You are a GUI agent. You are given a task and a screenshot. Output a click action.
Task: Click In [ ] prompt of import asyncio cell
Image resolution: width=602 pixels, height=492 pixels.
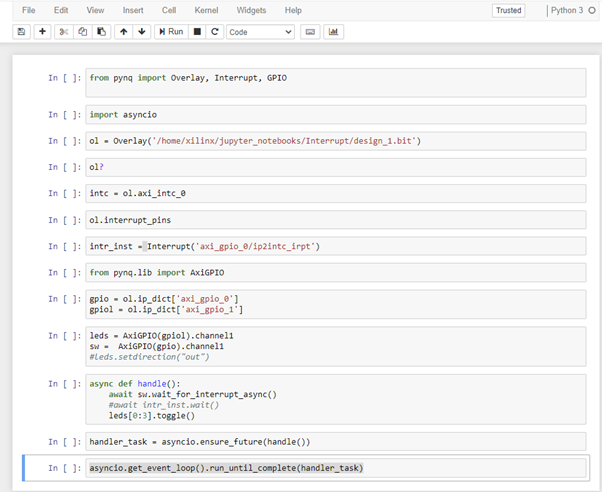[64, 114]
